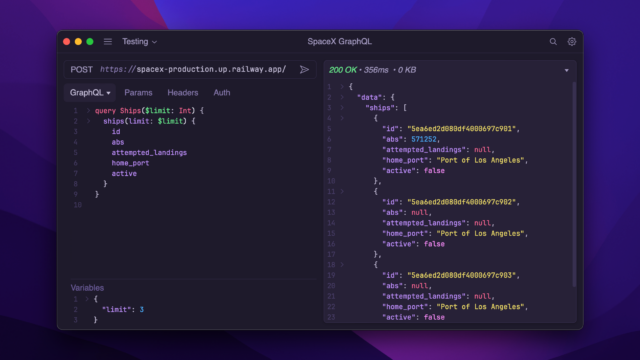Open search with the magnifier icon

(553, 42)
